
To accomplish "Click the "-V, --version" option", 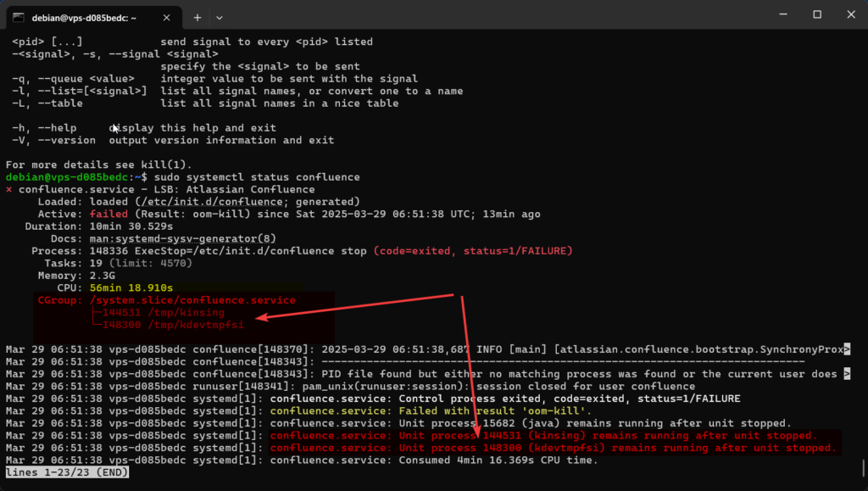I will [x=53, y=140].
